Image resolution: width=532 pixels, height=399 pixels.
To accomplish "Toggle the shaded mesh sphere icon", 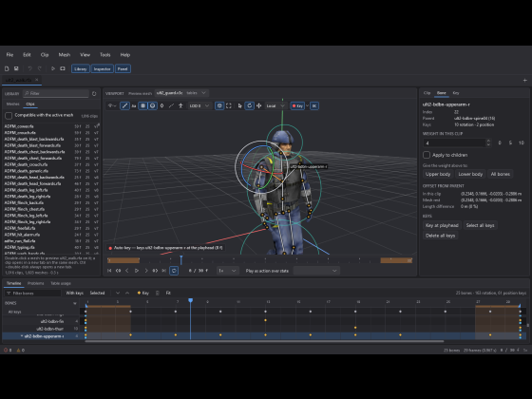I will coord(153,105).
